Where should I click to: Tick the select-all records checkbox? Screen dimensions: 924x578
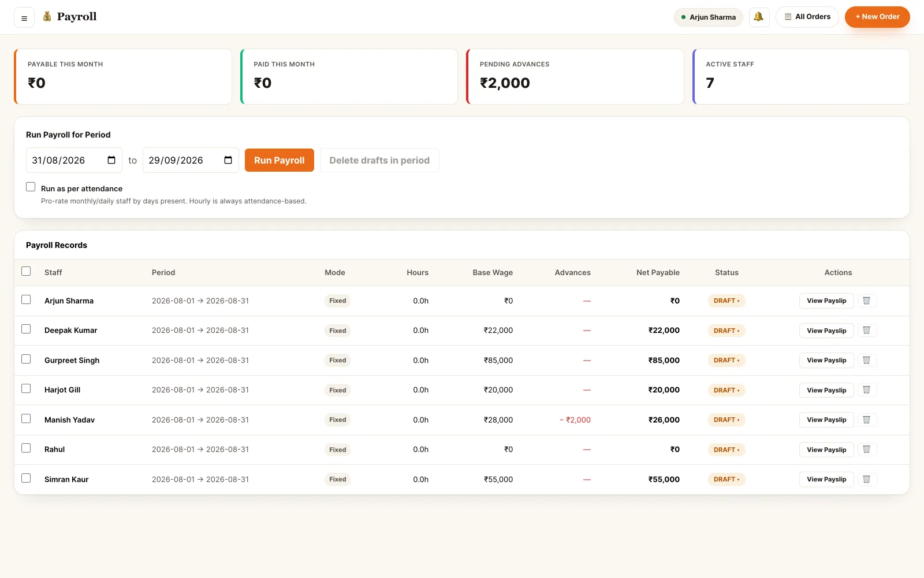pyautogui.click(x=26, y=271)
